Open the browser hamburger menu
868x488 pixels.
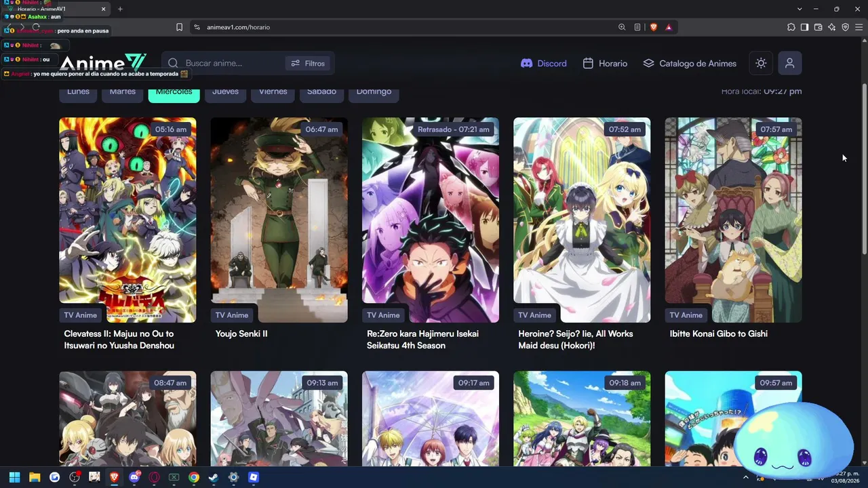[859, 27]
